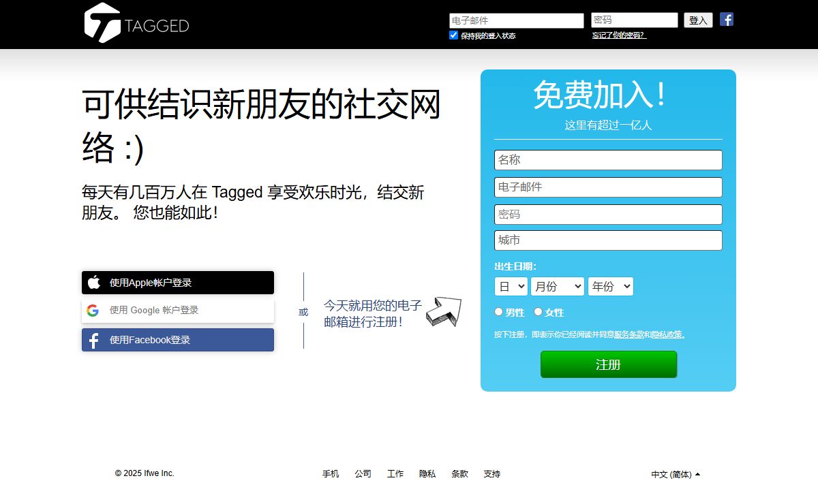Click 使用Apple帐户登录 button
The image size is (818, 504).
[178, 283]
